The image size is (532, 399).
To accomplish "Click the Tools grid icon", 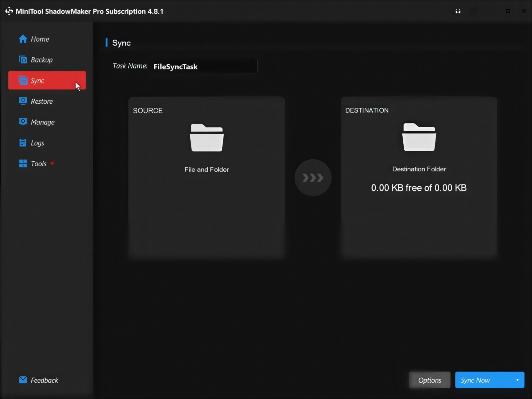I will click(x=23, y=164).
